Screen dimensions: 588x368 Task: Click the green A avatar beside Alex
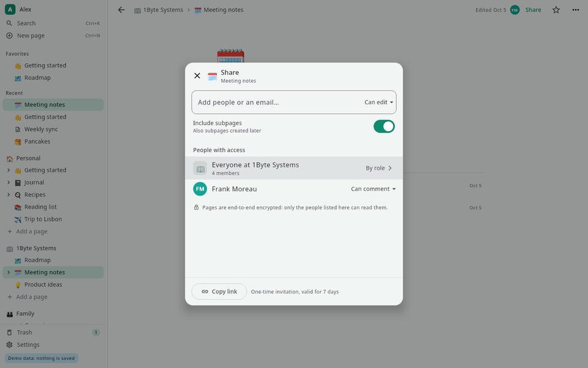tap(10, 9)
